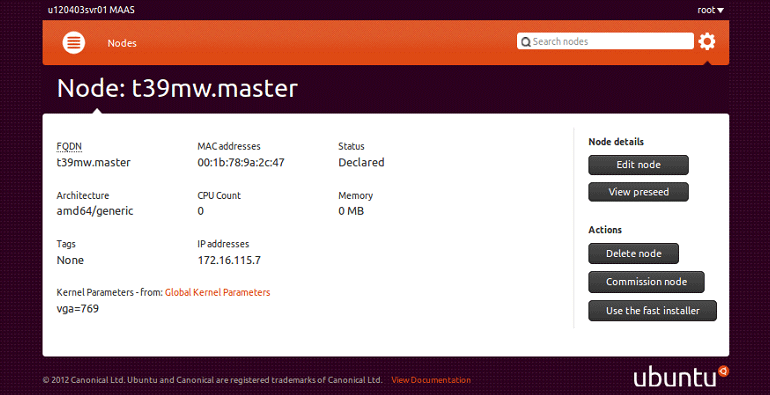Click the search magnifier icon
The height and width of the screenshot is (395, 770).
tap(525, 42)
